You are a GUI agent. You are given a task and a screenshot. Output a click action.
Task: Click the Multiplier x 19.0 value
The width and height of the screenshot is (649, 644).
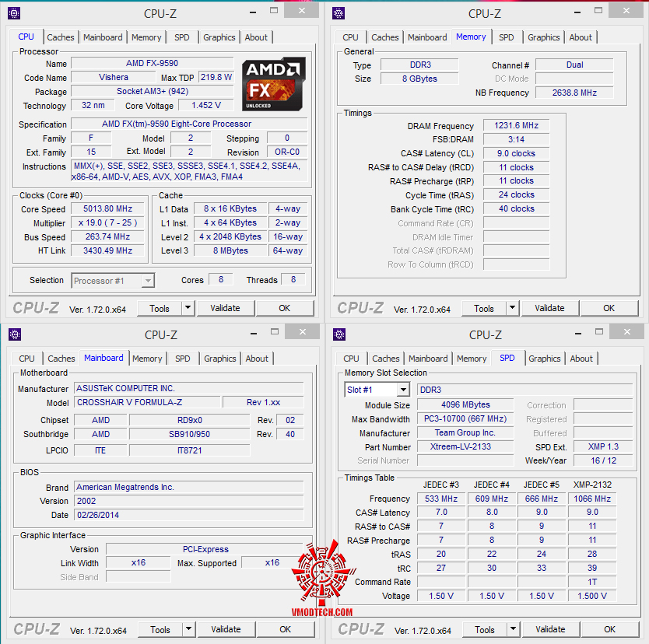[107, 223]
